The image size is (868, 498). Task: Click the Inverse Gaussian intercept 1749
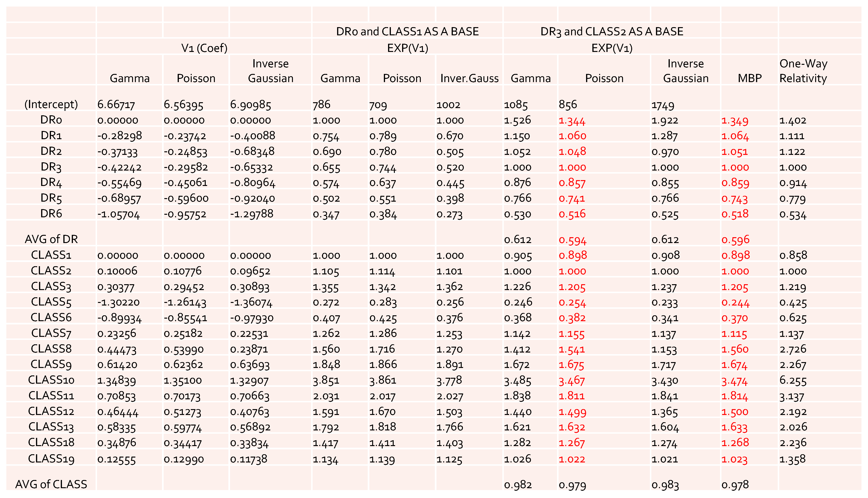tap(663, 105)
